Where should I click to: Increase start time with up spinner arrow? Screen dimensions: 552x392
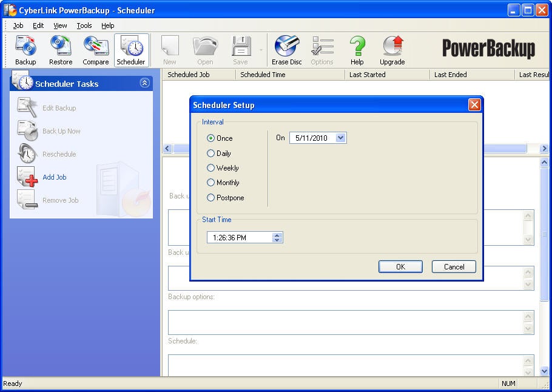coord(277,235)
